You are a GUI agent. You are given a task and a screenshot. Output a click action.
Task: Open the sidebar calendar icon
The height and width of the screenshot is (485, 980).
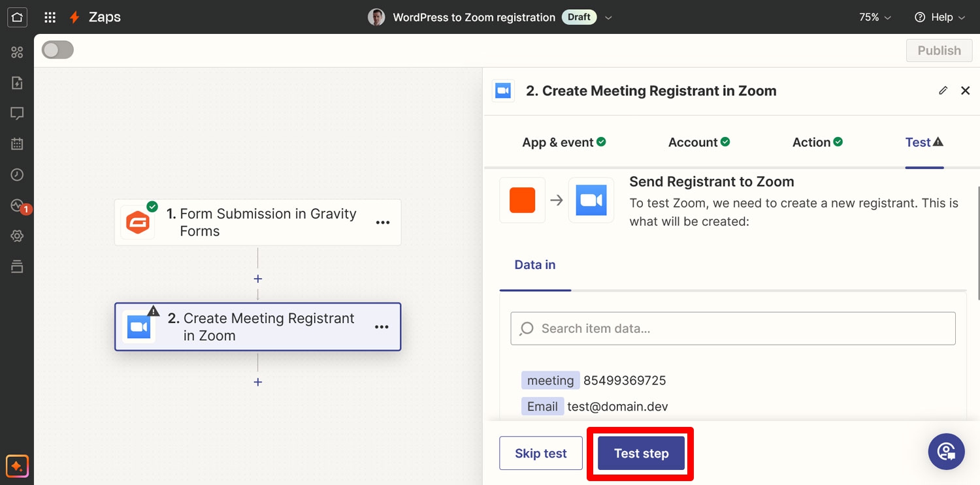pos(17,144)
